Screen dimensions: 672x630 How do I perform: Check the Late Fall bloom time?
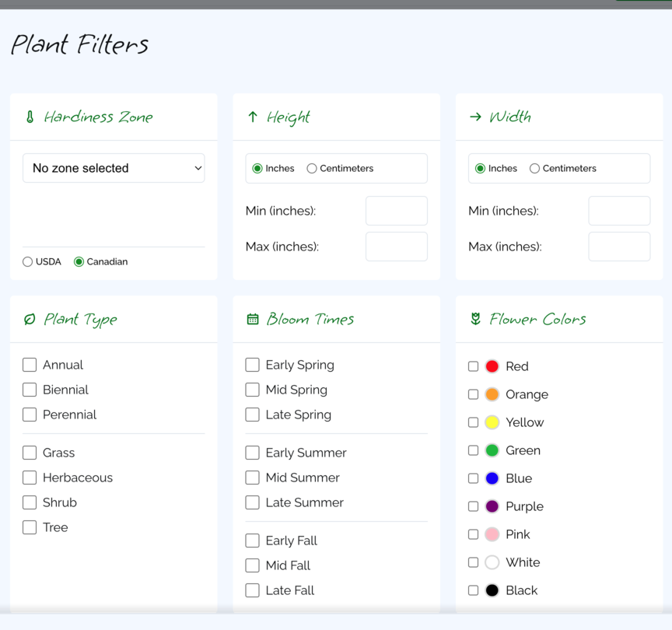[252, 590]
